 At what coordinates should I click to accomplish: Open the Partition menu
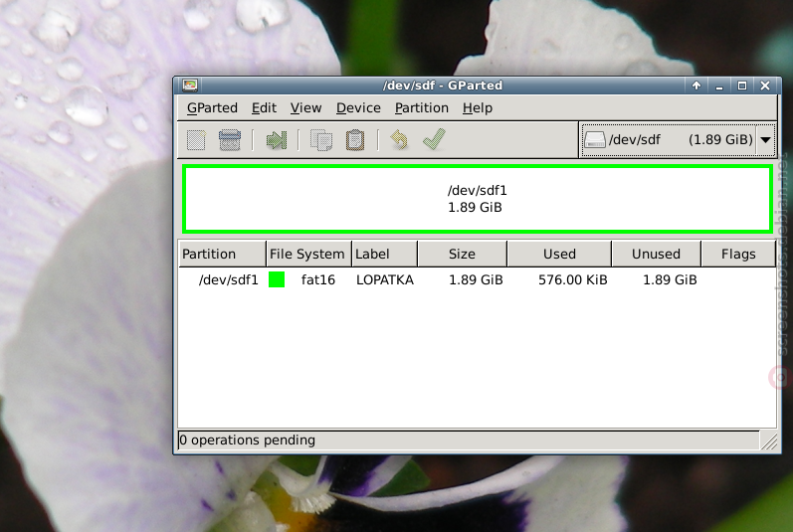421,108
